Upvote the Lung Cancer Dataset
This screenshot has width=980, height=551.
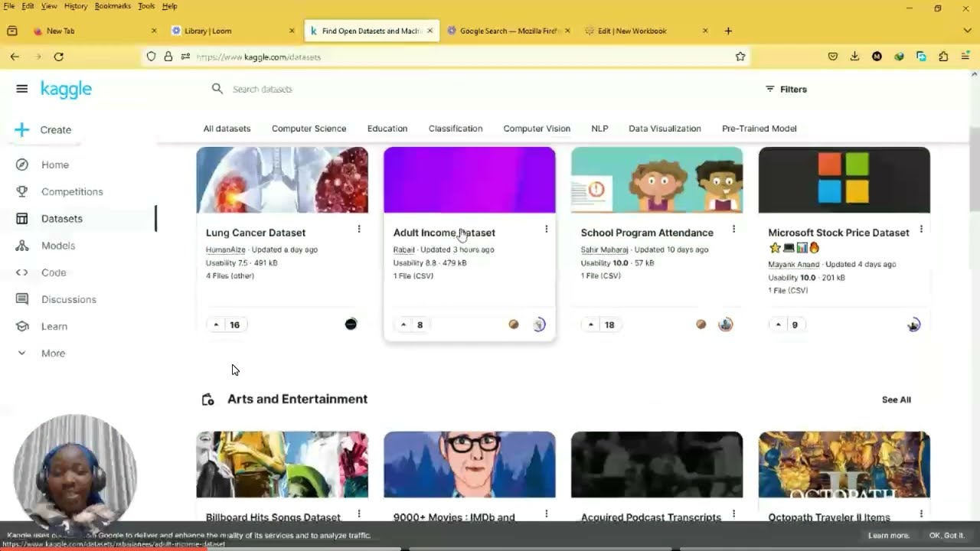click(216, 324)
